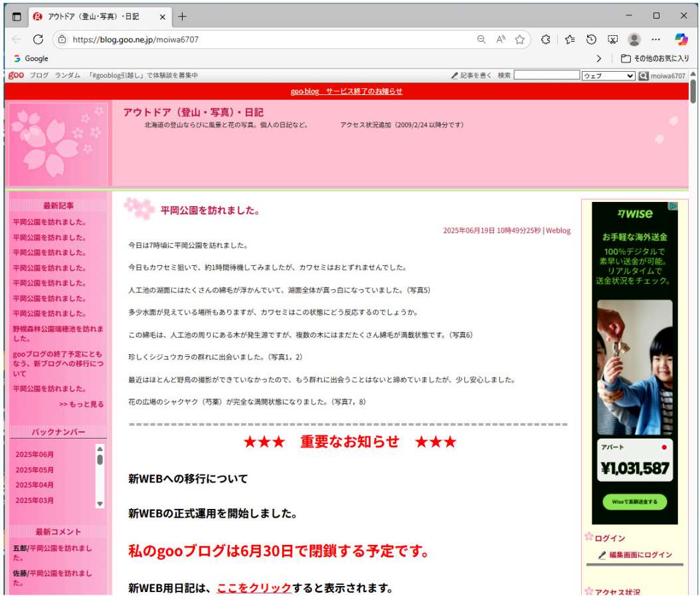
Task: Click the browser refresh icon
Action: tap(38, 39)
